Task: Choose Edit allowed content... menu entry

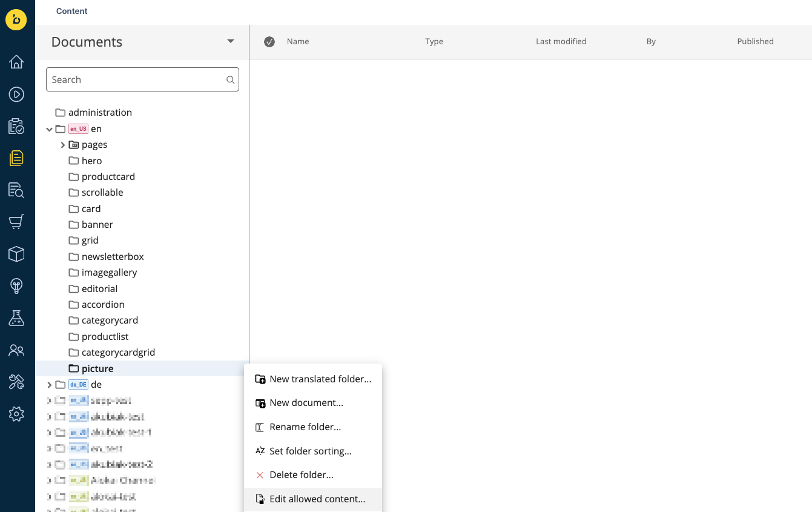Action: click(x=313, y=499)
